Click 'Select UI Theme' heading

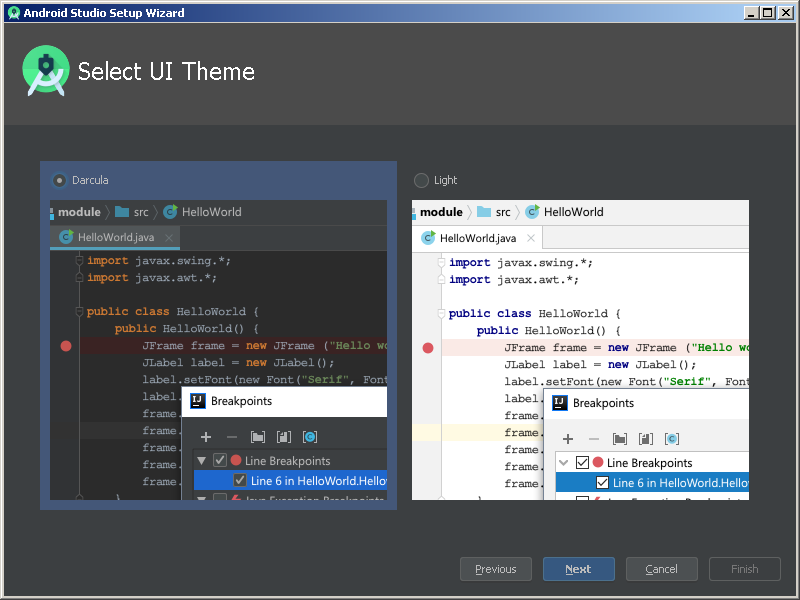(166, 71)
